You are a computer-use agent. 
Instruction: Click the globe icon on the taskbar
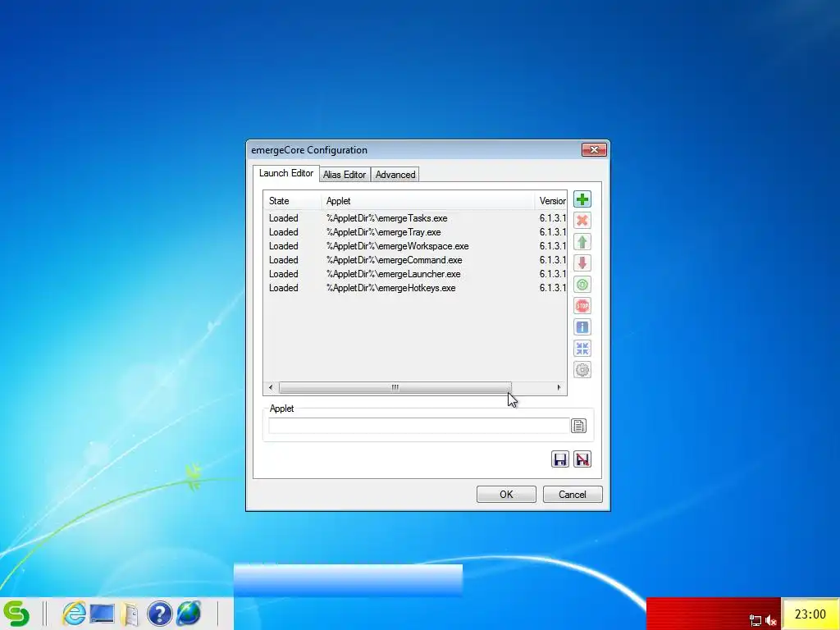[x=189, y=614]
